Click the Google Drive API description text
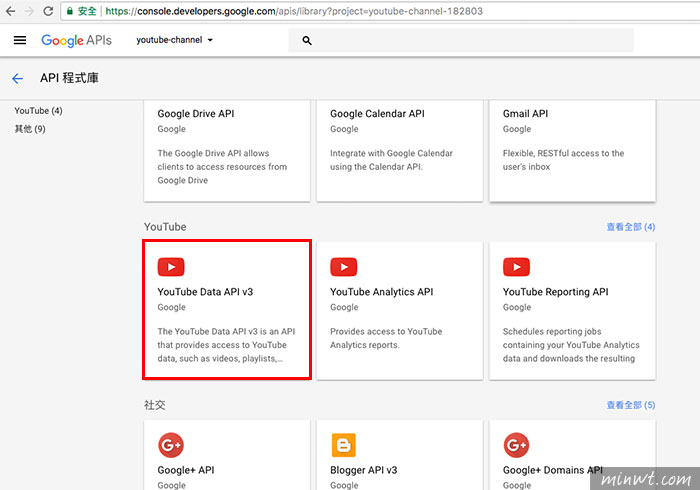 [222, 166]
